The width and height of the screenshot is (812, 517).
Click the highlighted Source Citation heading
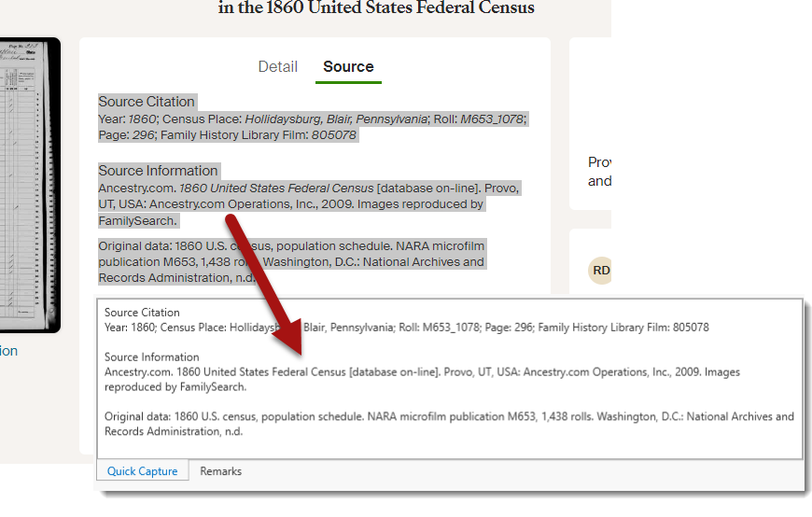coord(147,102)
